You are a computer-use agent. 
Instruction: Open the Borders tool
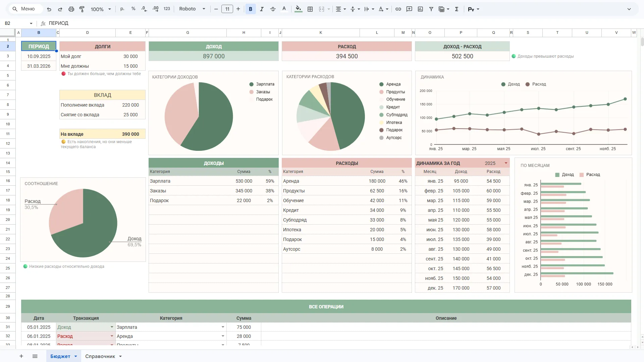[x=310, y=9]
